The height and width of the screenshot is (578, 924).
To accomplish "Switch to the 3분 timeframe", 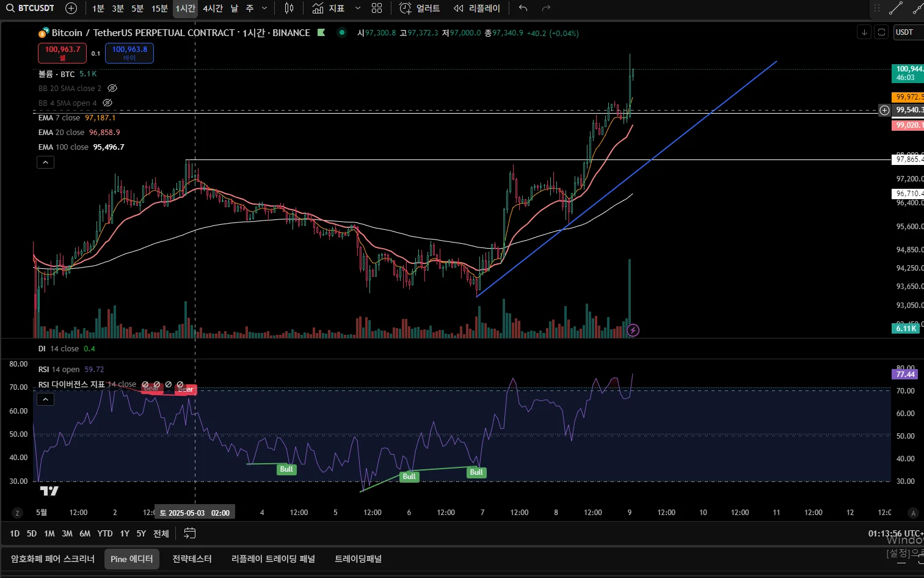I will (x=118, y=8).
